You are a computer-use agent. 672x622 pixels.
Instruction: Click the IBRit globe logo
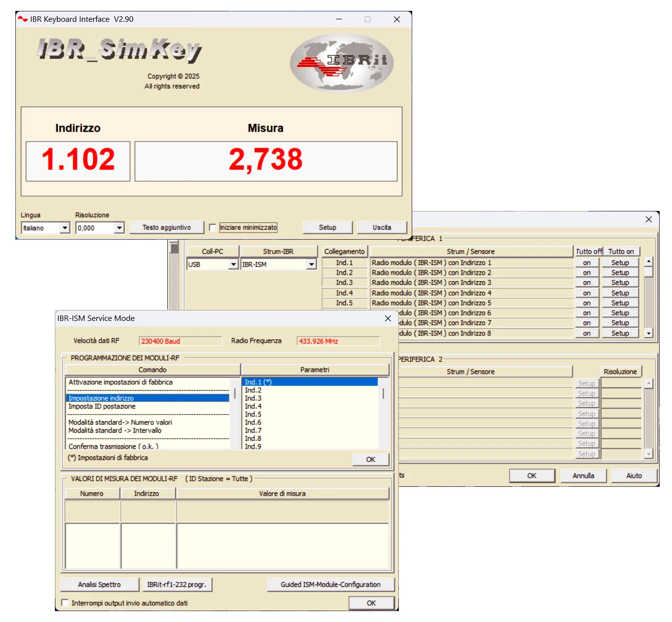pos(341,62)
